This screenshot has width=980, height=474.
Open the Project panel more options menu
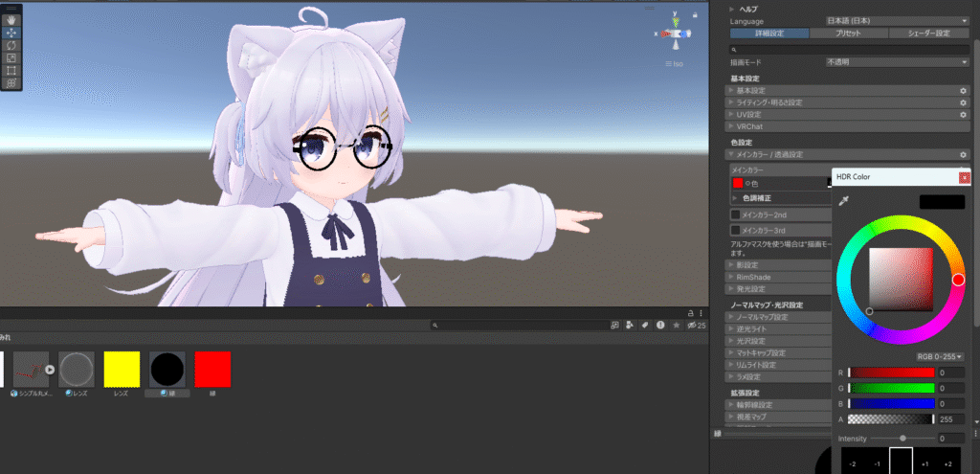(x=701, y=313)
